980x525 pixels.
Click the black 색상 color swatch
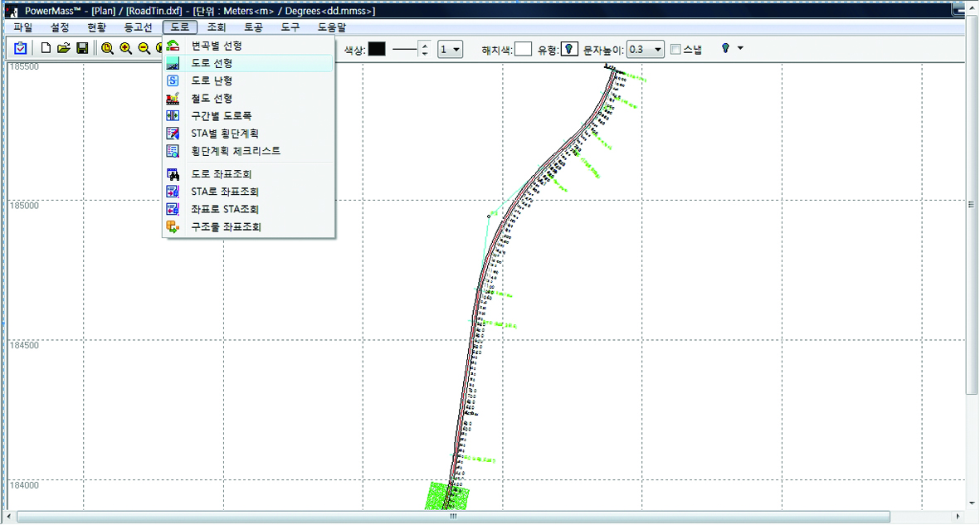pyautogui.click(x=378, y=50)
